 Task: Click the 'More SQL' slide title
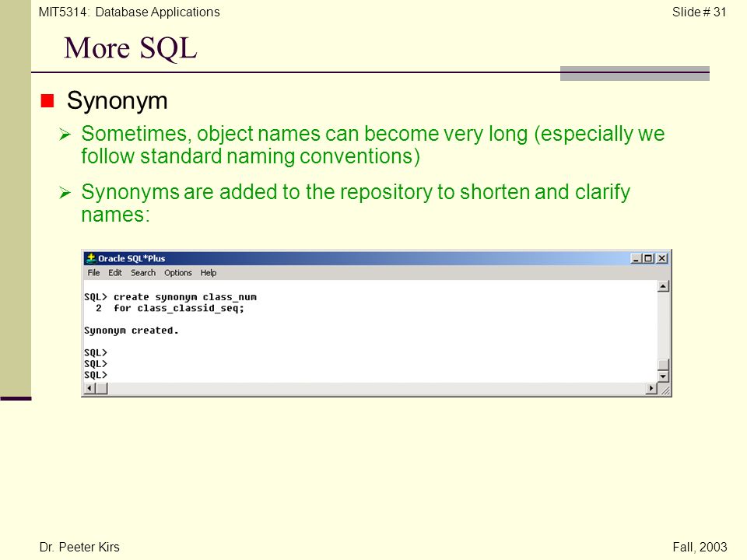tap(131, 48)
